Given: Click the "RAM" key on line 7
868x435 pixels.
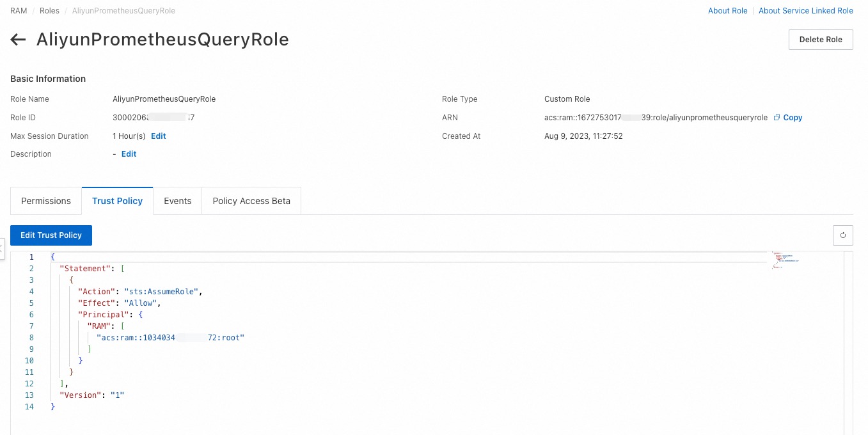Looking at the screenshot, I should click(99, 326).
